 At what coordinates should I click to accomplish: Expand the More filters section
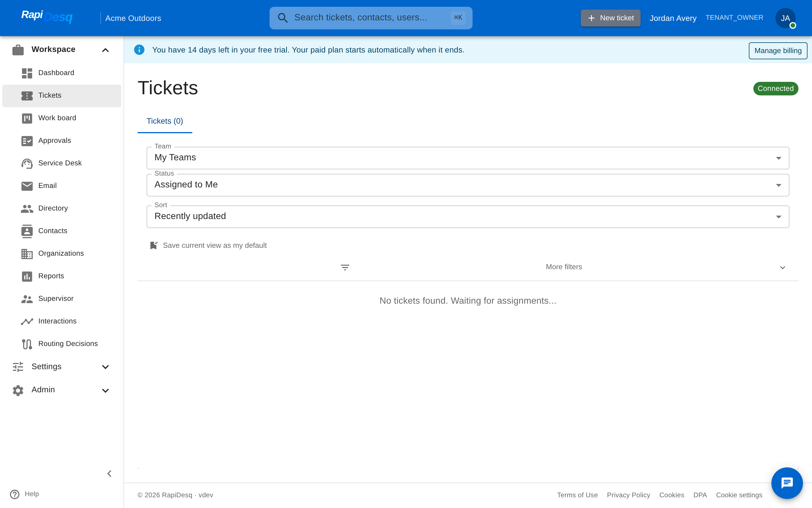click(x=468, y=267)
